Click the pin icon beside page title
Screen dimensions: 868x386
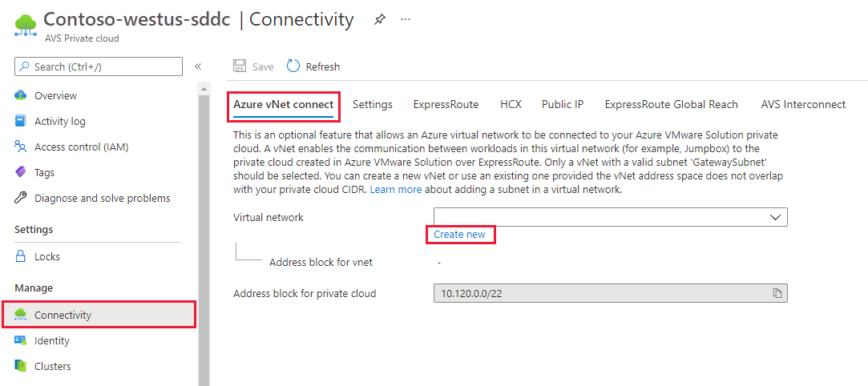tap(379, 20)
